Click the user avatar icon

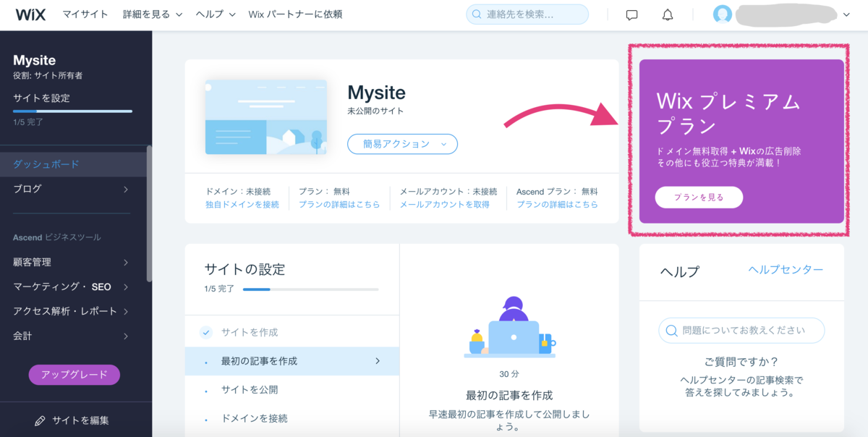click(723, 14)
